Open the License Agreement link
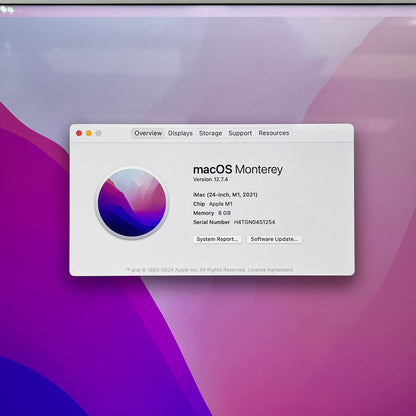Viewport: 416px width, 416px height. point(270,270)
